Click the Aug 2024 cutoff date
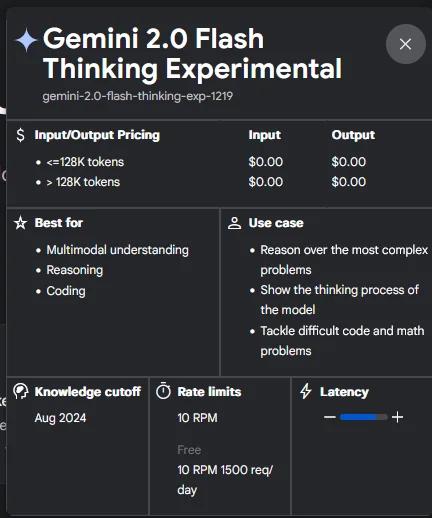Viewport: 432px width, 518px height. (60, 418)
